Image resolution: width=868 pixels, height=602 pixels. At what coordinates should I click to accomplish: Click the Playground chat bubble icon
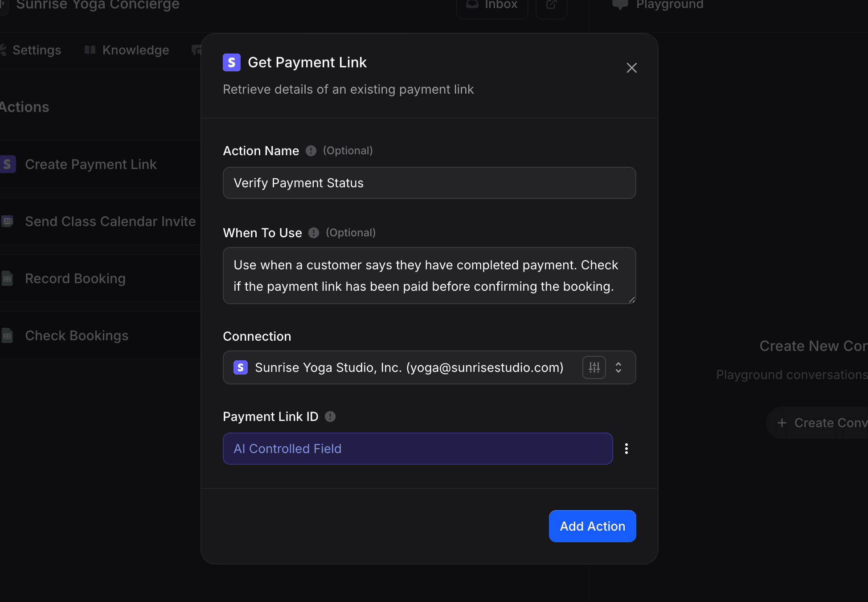[620, 4]
